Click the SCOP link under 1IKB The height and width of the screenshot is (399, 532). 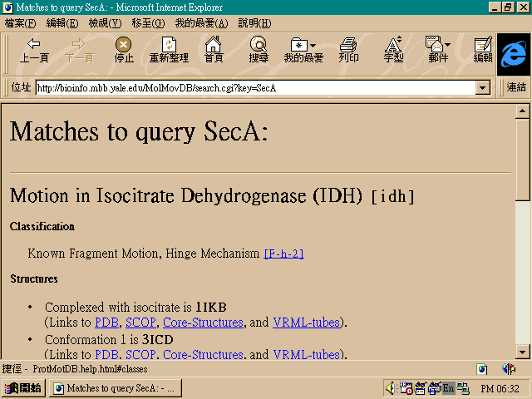tap(140, 323)
